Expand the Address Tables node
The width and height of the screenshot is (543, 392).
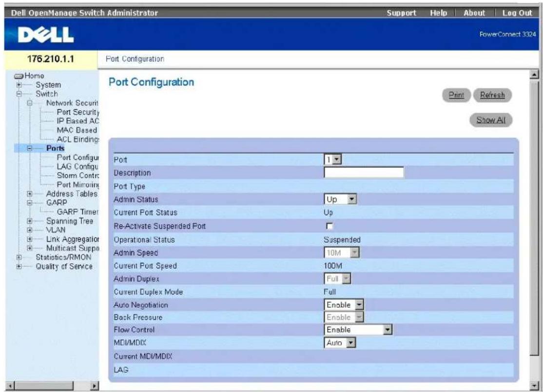30,194
